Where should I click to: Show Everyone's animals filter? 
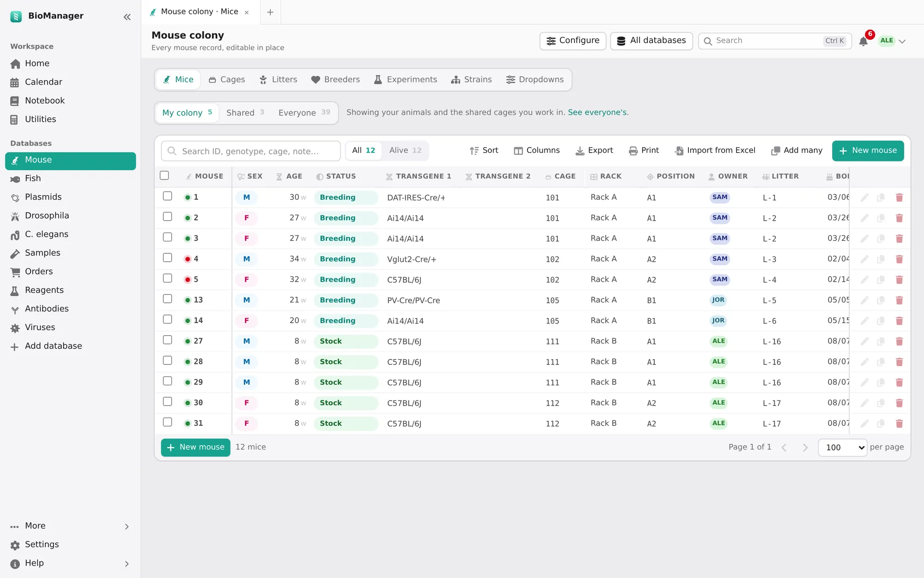[x=304, y=113]
